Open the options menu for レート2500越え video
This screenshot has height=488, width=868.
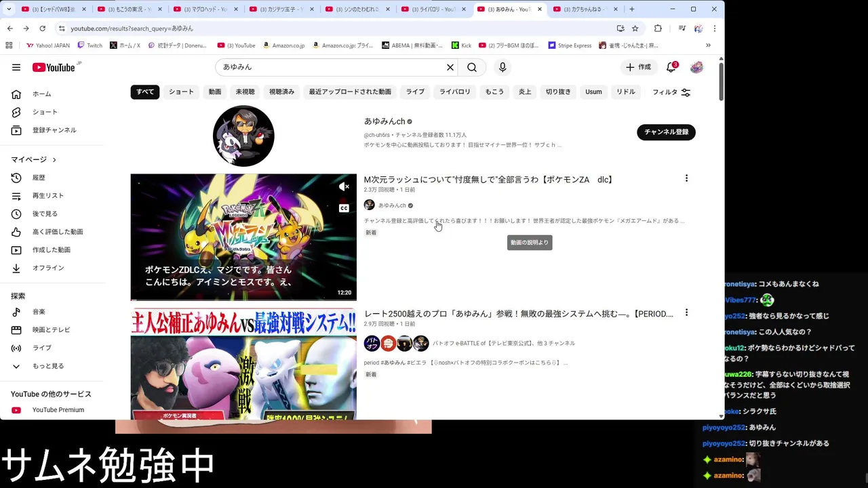pyautogui.click(x=686, y=312)
